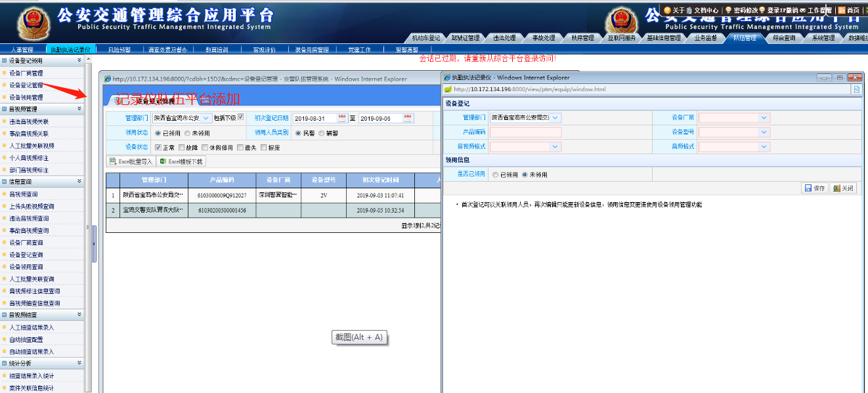Toggle the 正常 device status checkbox

coord(158,147)
